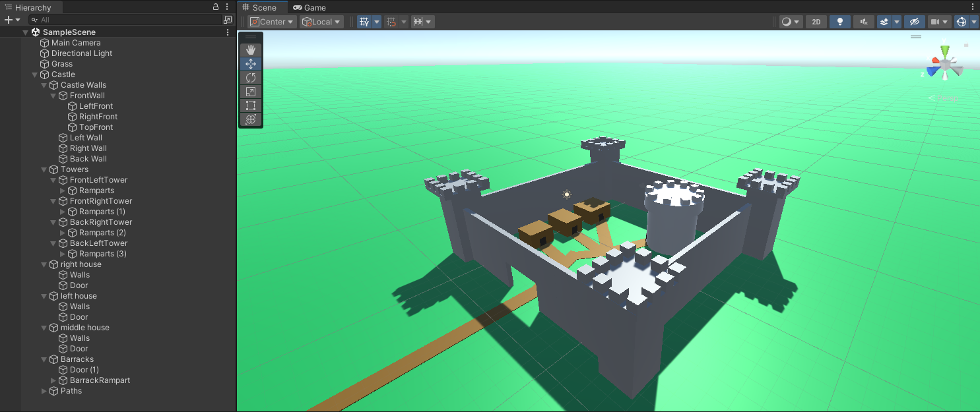Unmute scene audio

(863, 21)
